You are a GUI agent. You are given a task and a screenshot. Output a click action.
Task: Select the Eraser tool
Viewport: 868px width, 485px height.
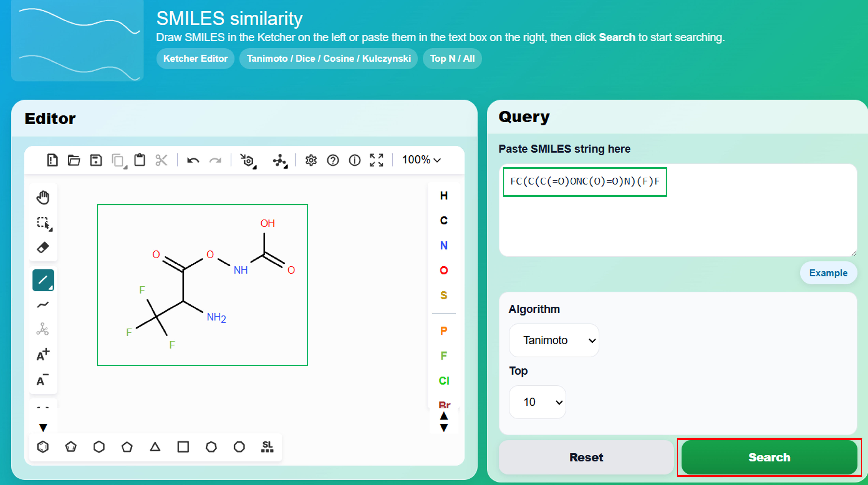pos(43,248)
